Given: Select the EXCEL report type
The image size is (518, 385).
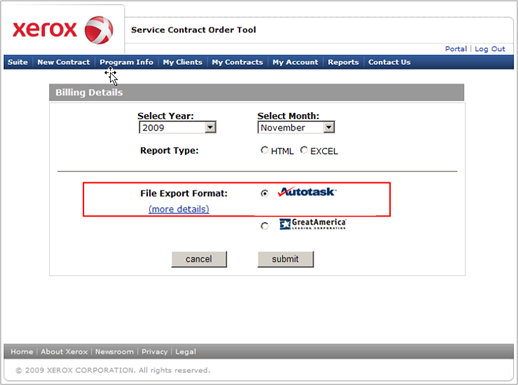Looking at the screenshot, I should coord(304,150).
